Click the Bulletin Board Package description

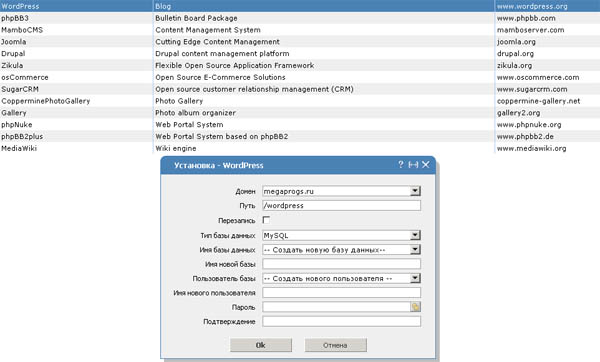[196, 18]
